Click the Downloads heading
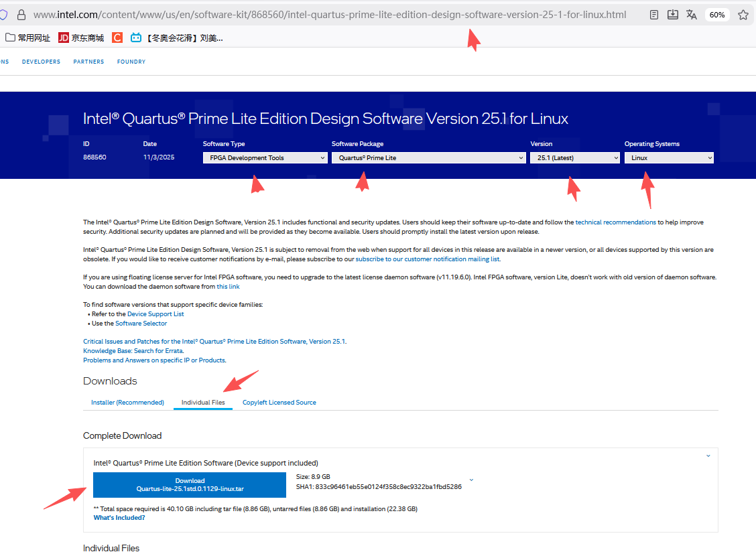 [110, 381]
